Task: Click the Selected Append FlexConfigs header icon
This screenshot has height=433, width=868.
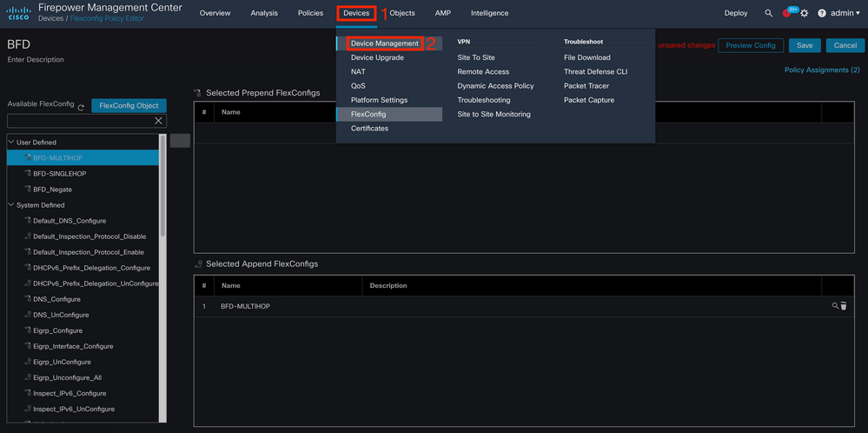Action: 197,264
